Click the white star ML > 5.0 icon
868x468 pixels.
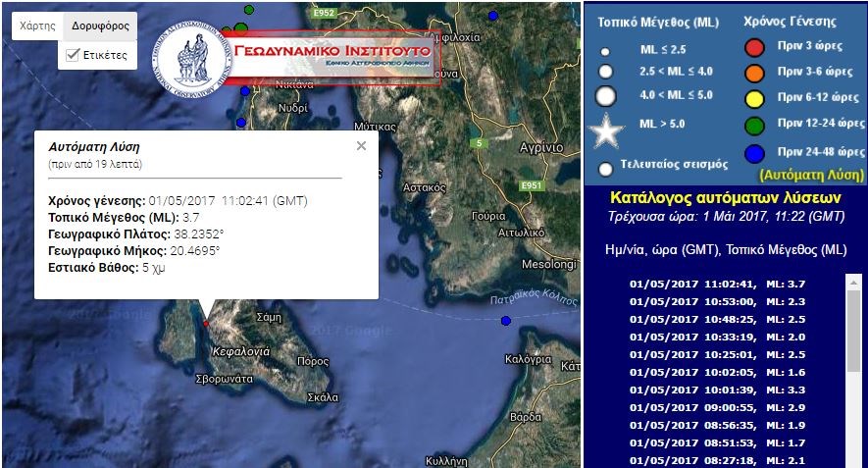605,130
